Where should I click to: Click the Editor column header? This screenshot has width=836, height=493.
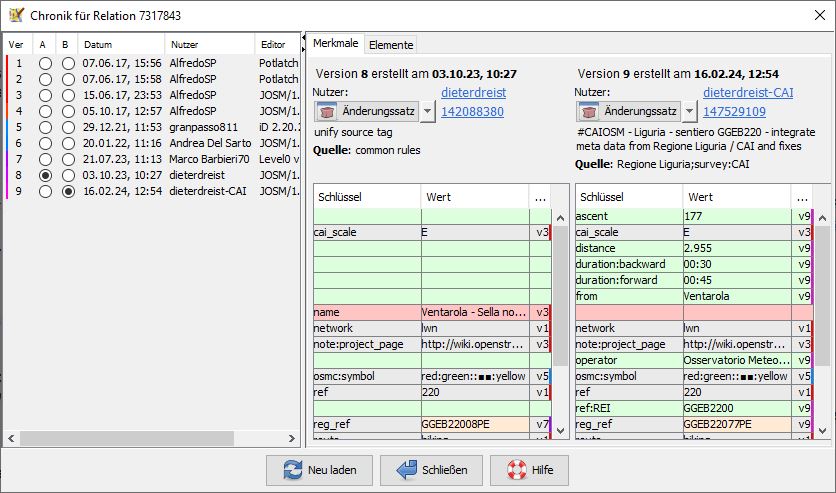(x=277, y=45)
